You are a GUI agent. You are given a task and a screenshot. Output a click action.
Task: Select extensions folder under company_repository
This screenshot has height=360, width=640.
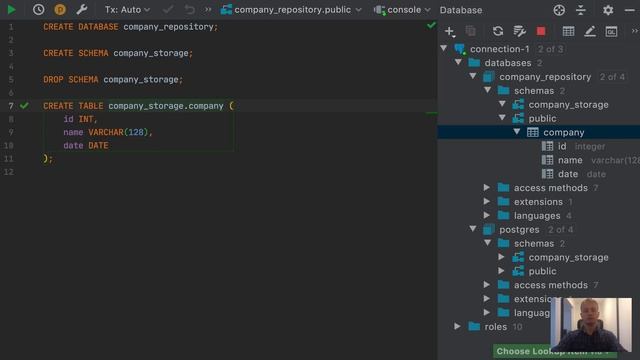538,202
